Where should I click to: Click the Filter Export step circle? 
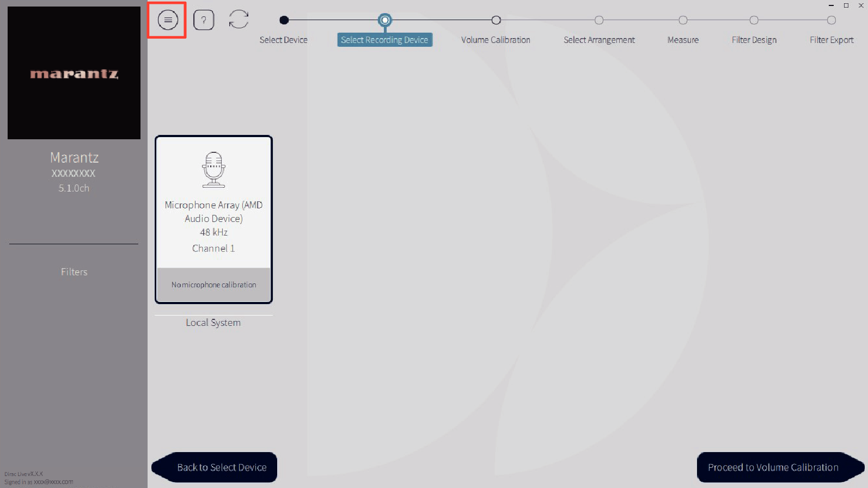click(831, 20)
